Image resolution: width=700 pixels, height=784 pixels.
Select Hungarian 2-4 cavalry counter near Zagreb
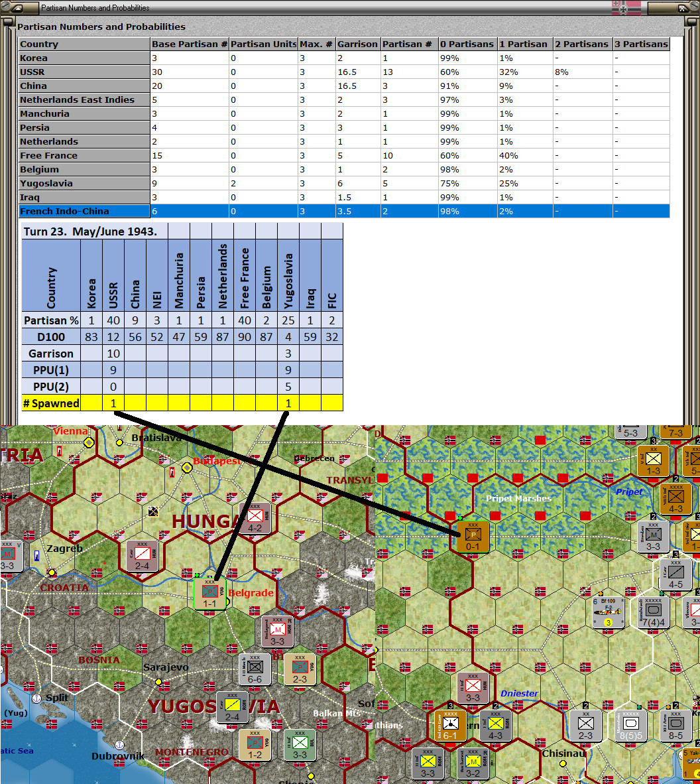point(142,556)
